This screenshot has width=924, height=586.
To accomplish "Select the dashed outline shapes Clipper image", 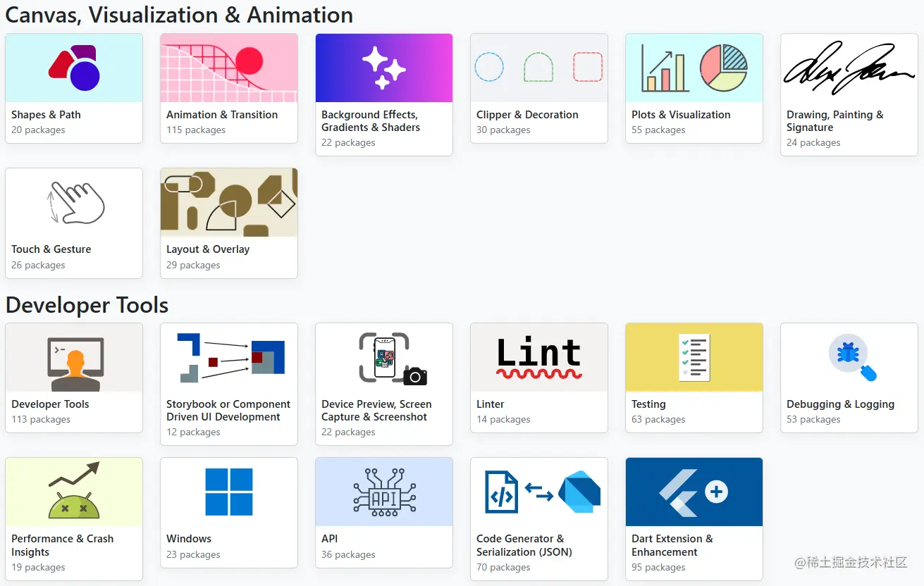I will click(539, 68).
